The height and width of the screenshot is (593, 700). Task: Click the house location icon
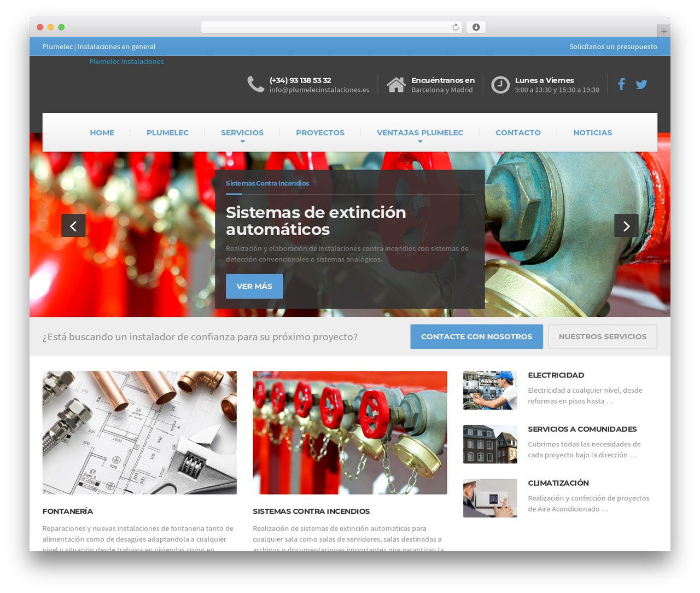click(396, 85)
